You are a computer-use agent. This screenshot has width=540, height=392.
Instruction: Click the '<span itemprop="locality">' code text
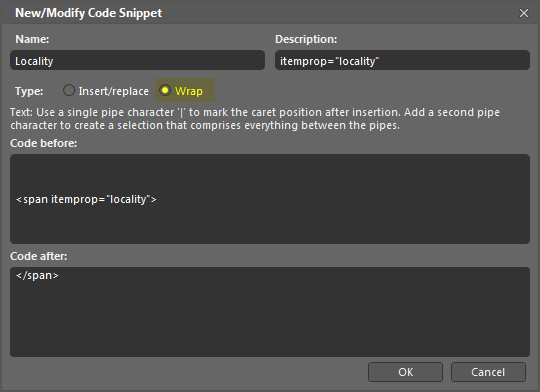86,199
